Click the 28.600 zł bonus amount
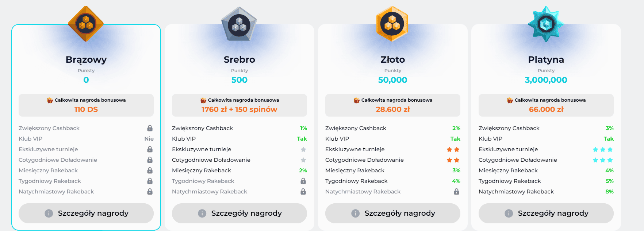644x231 pixels. [393, 109]
